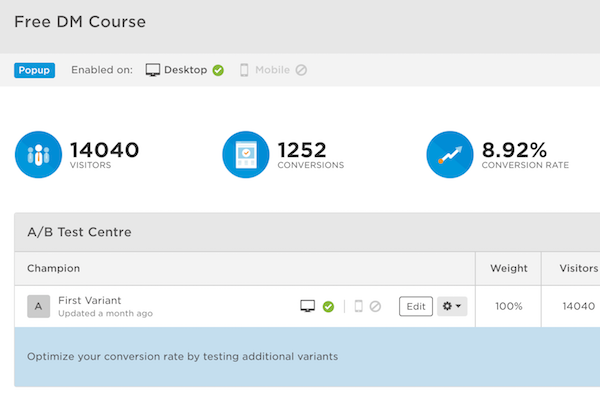The width and height of the screenshot is (600, 397).
Task: Click the Mobile phone icon in header bar
Action: 244,70
